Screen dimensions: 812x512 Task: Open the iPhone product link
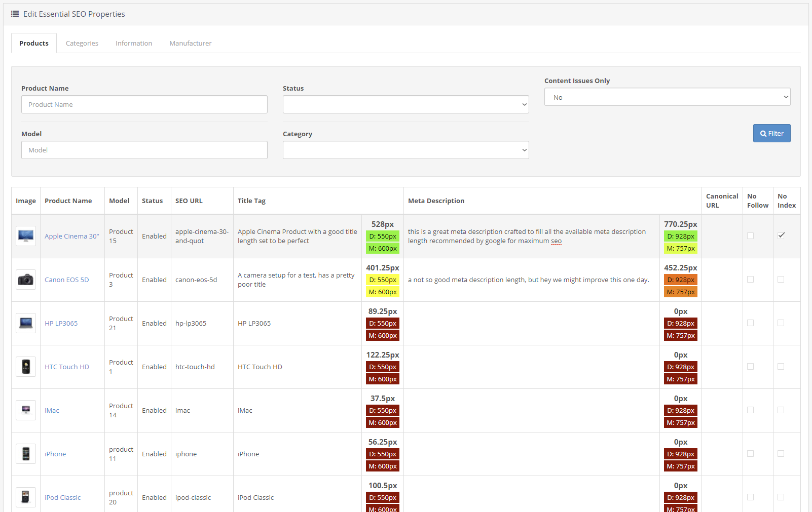tap(55, 454)
